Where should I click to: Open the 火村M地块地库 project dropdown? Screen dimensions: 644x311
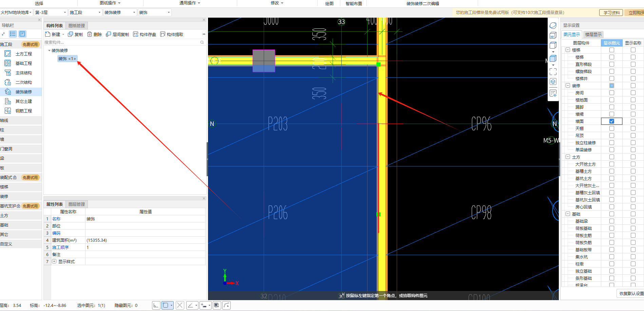16,13
